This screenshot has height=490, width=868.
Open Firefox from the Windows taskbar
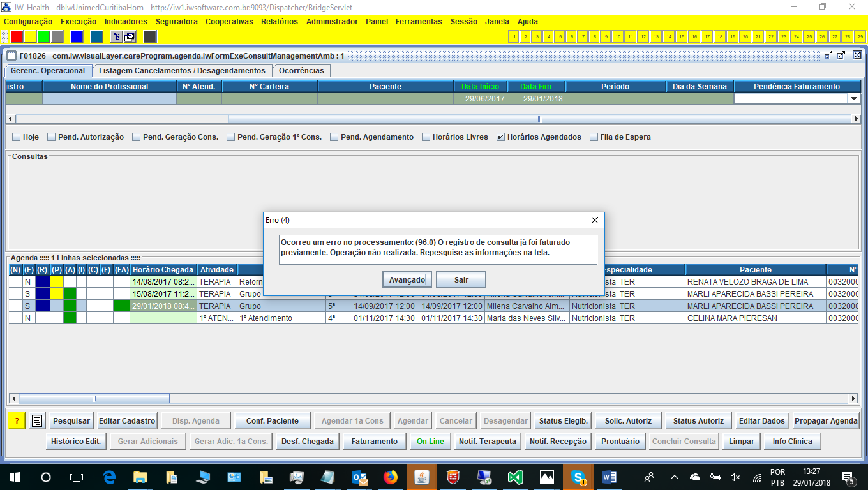(389, 477)
